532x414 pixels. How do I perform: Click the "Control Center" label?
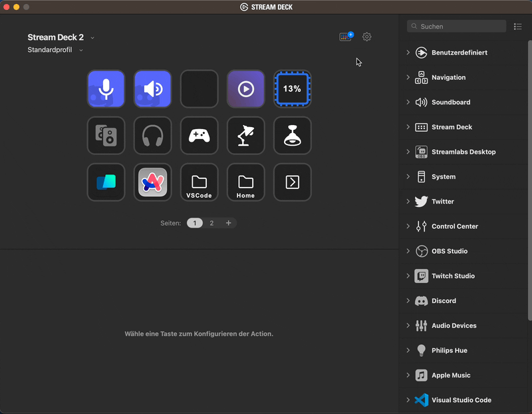pyautogui.click(x=455, y=226)
